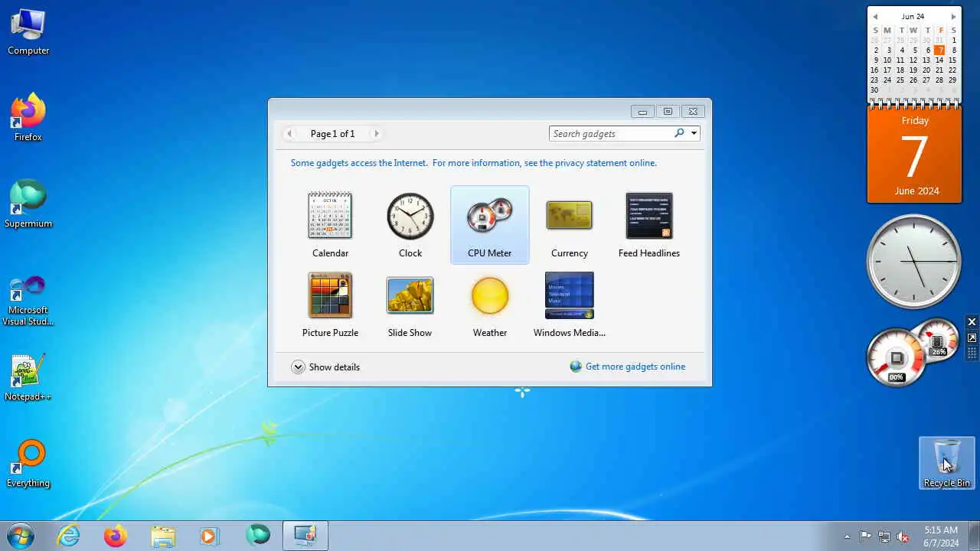Click the search magnifier icon

pyautogui.click(x=679, y=133)
